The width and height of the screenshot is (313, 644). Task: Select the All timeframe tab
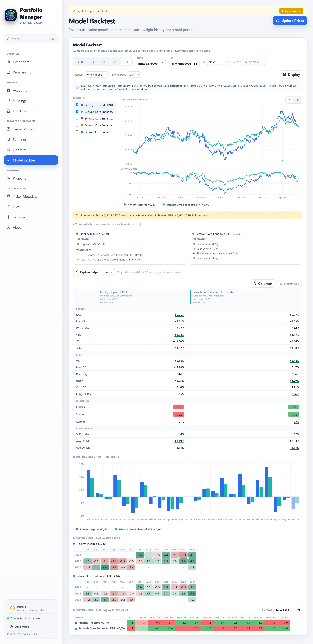pyautogui.click(x=126, y=62)
